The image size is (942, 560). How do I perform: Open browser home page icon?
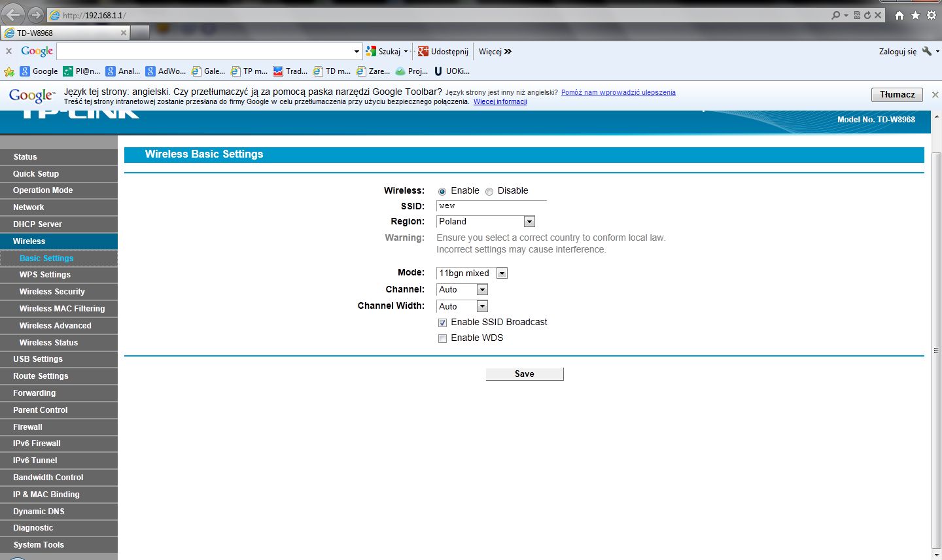click(x=899, y=15)
